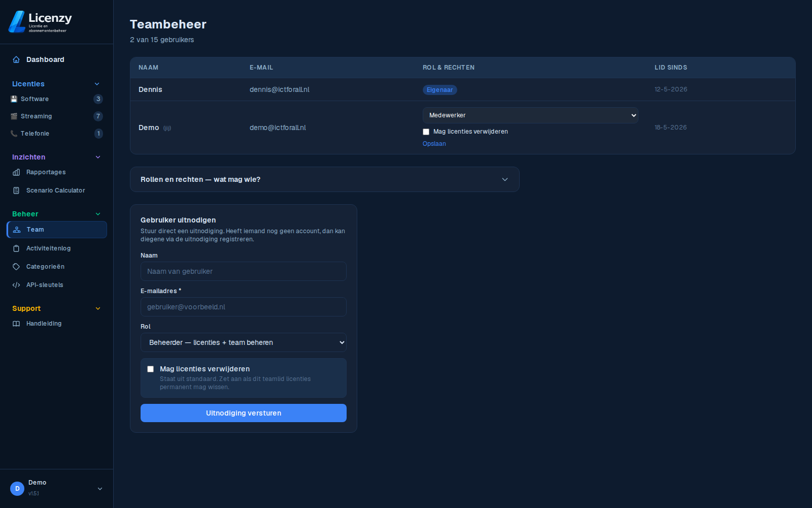The height and width of the screenshot is (508, 812).
Task: Click the Handleiding book icon
Action: tap(16, 324)
